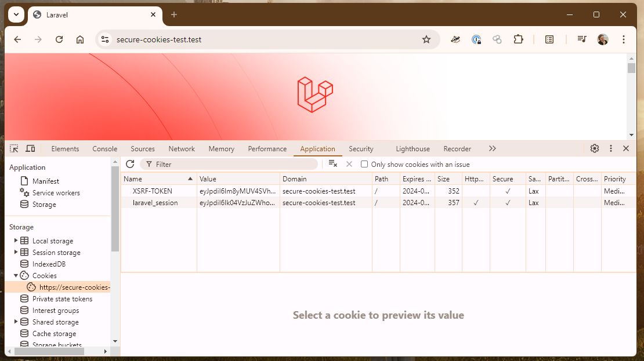Open Chrome's three-dot menu
This screenshot has height=361, width=644.
pyautogui.click(x=624, y=39)
